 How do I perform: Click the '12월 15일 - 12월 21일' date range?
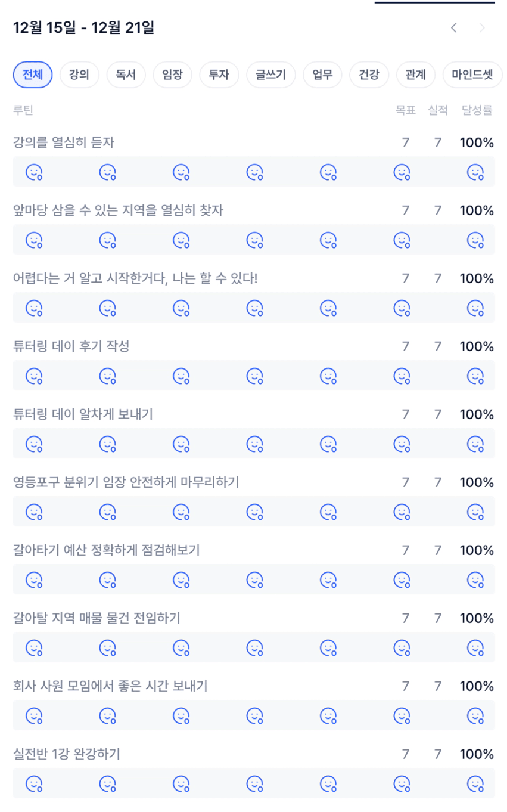tap(83, 28)
